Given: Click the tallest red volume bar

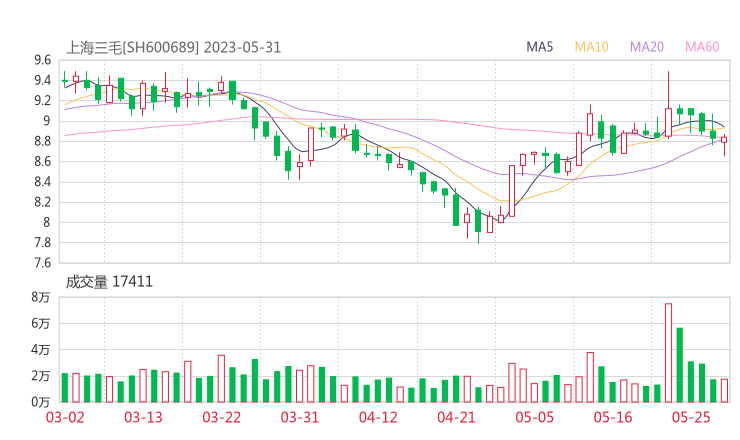Looking at the screenshot, I should point(668,353).
